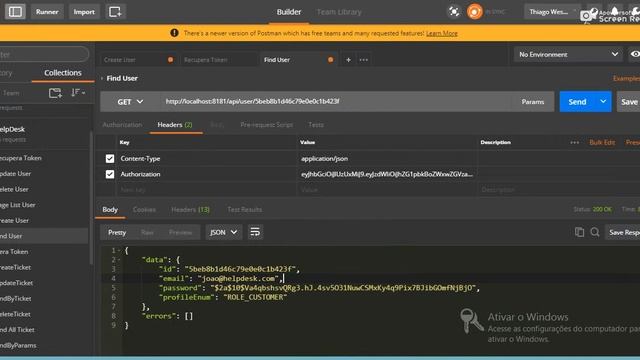The image size is (640, 360).
Task: Click the Learn More link
Action: click(x=442, y=33)
